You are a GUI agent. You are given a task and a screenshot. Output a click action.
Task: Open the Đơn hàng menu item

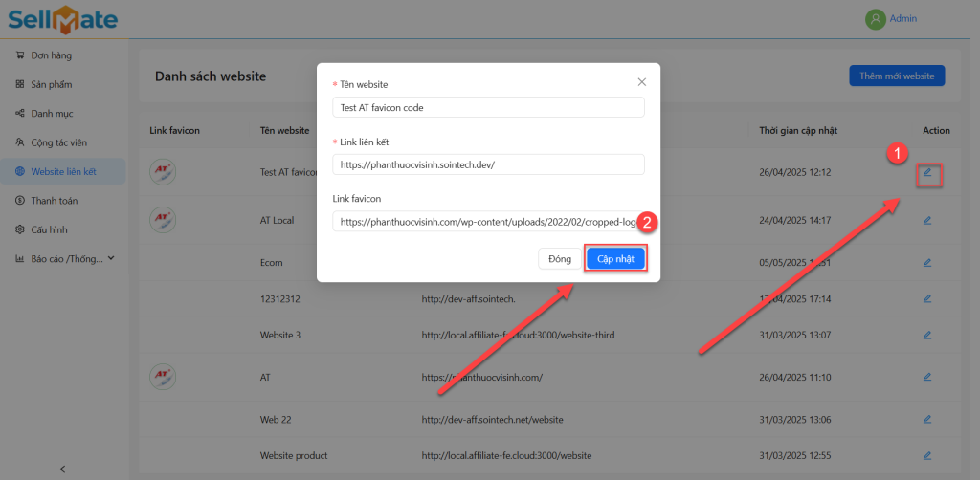tap(51, 55)
